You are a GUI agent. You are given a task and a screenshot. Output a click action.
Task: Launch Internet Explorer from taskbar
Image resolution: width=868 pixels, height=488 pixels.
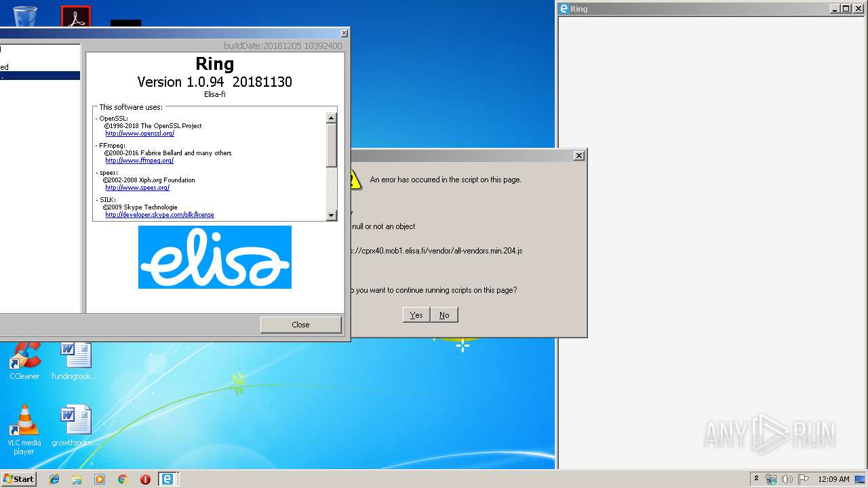(54, 479)
